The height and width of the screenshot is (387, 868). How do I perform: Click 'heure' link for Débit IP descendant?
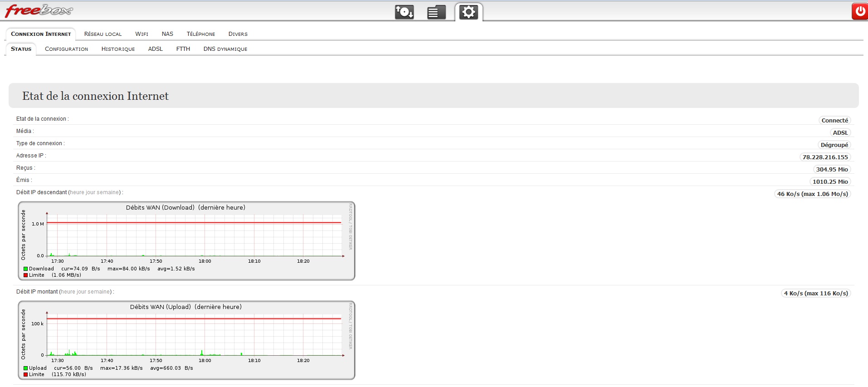pos(77,192)
